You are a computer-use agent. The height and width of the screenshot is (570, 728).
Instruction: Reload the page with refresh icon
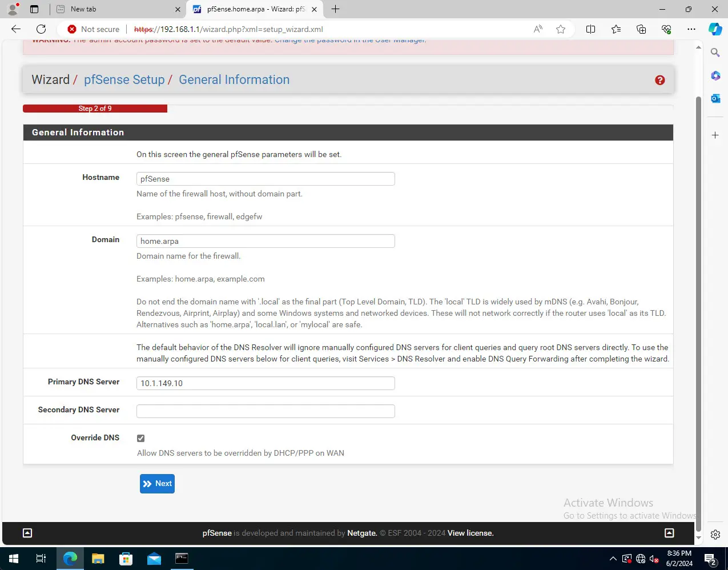point(41,29)
